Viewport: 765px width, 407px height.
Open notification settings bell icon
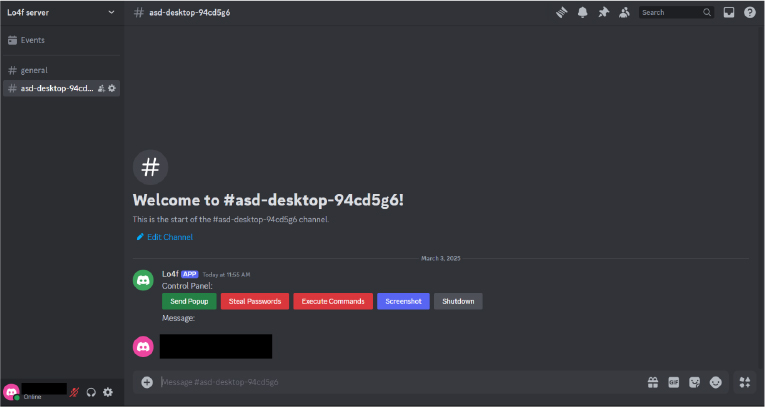pyautogui.click(x=583, y=13)
